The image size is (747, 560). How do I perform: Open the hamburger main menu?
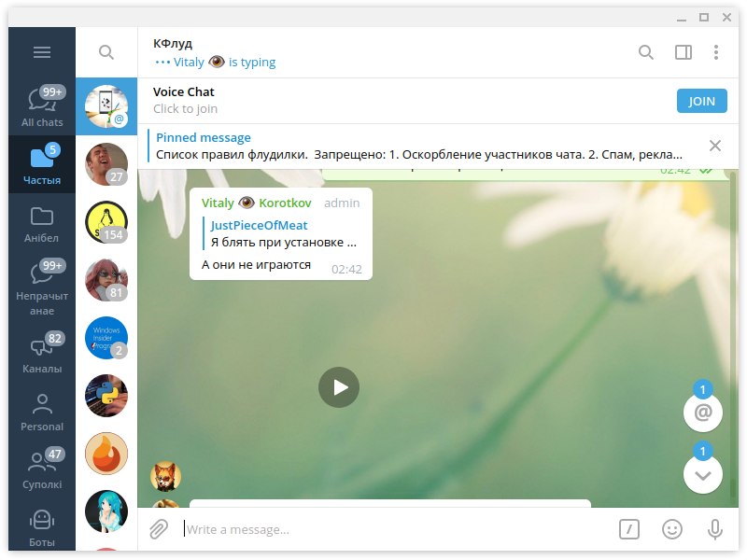click(42, 52)
